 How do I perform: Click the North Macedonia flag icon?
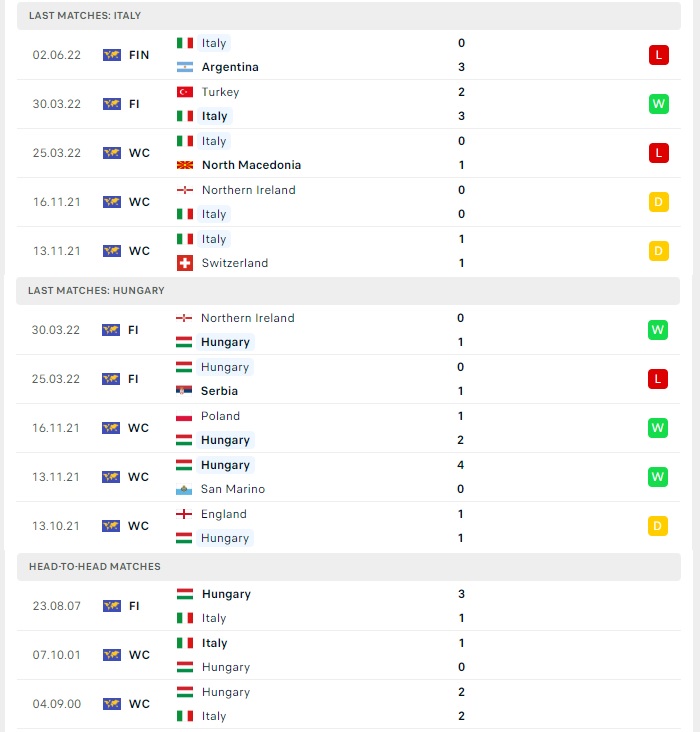pos(185,165)
